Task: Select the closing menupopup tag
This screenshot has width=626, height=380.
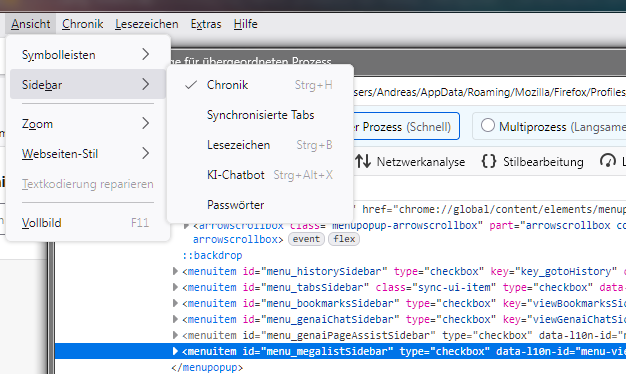Action: click(207, 367)
